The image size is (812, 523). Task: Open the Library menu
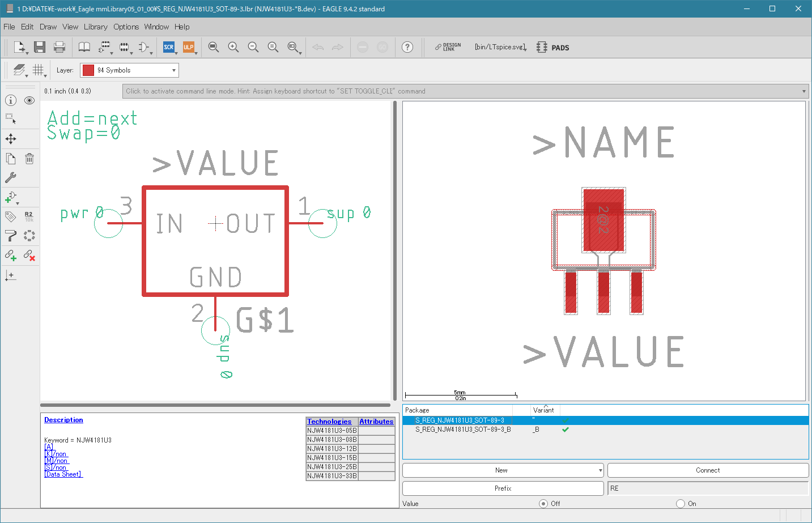pyautogui.click(x=95, y=27)
